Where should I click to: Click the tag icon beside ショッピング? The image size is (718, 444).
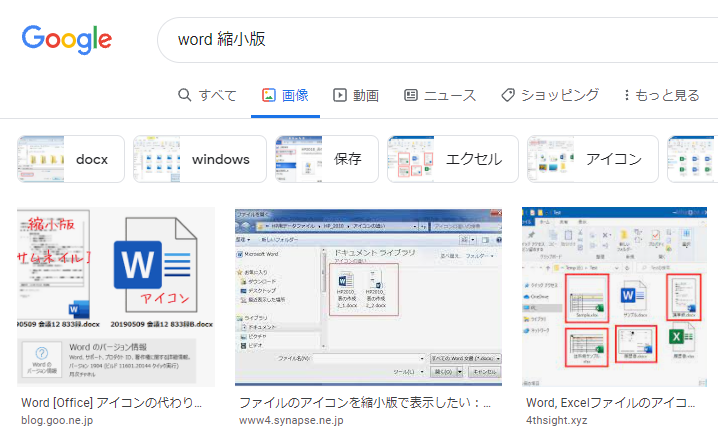[508, 95]
